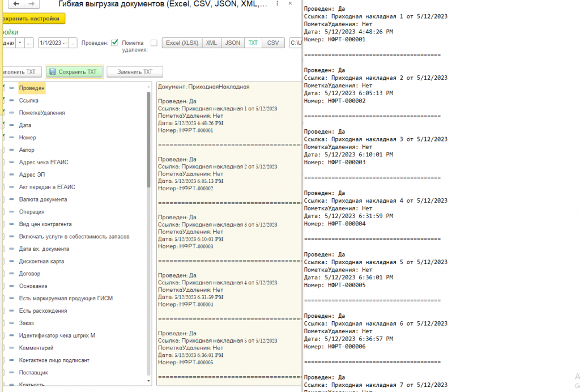Click 'Документ: ПриходнаяНакладная' line in preview pane
This screenshot has width=580, height=392.
[x=204, y=87]
